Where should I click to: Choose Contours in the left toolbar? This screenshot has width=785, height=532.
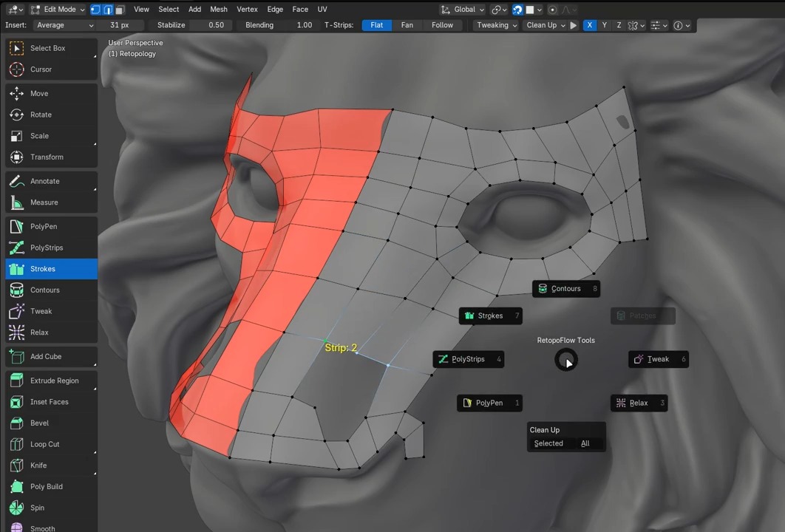52,290
